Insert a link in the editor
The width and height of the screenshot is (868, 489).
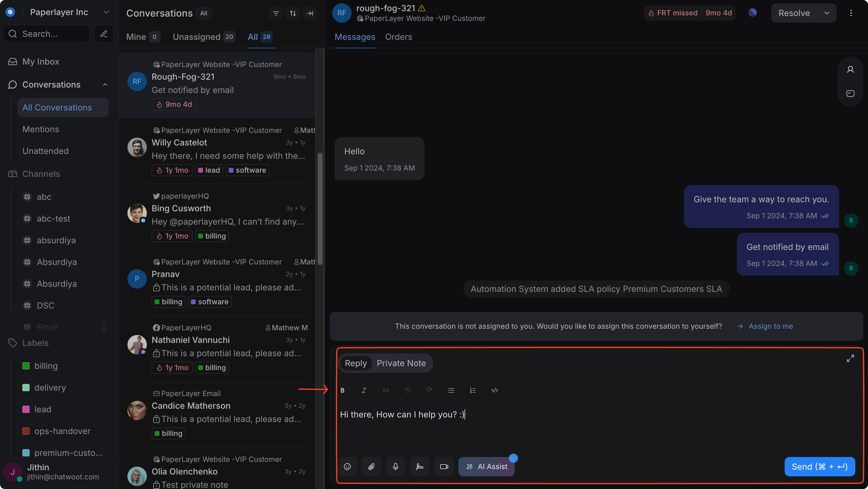coord(386,390)
